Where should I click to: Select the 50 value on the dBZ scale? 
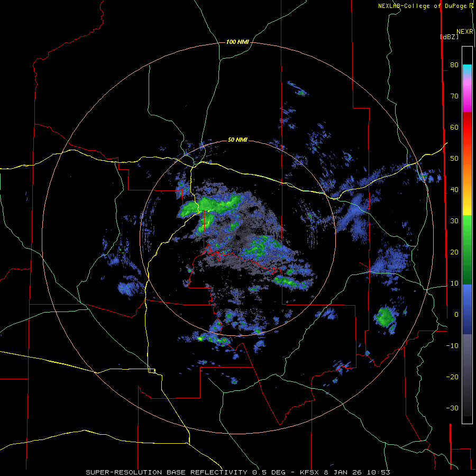454,159
